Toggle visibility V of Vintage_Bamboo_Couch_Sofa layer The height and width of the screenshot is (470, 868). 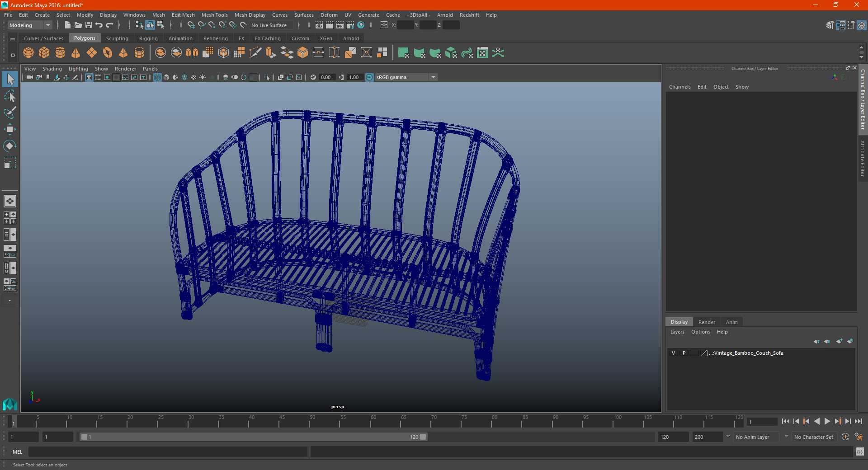point(673,353)
